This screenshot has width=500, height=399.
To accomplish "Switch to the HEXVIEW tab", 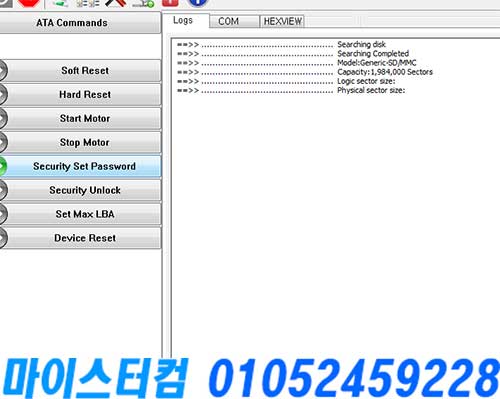I will coord(282,21).
